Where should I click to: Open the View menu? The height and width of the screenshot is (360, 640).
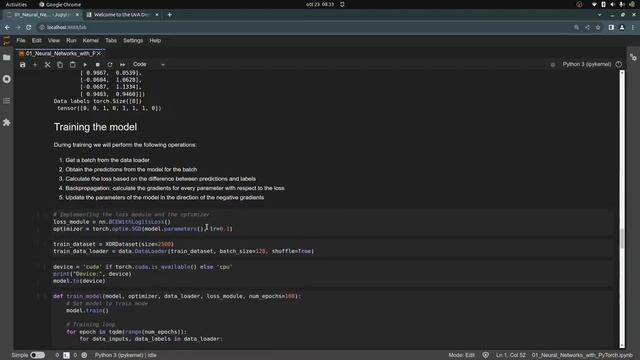point(53,40)
